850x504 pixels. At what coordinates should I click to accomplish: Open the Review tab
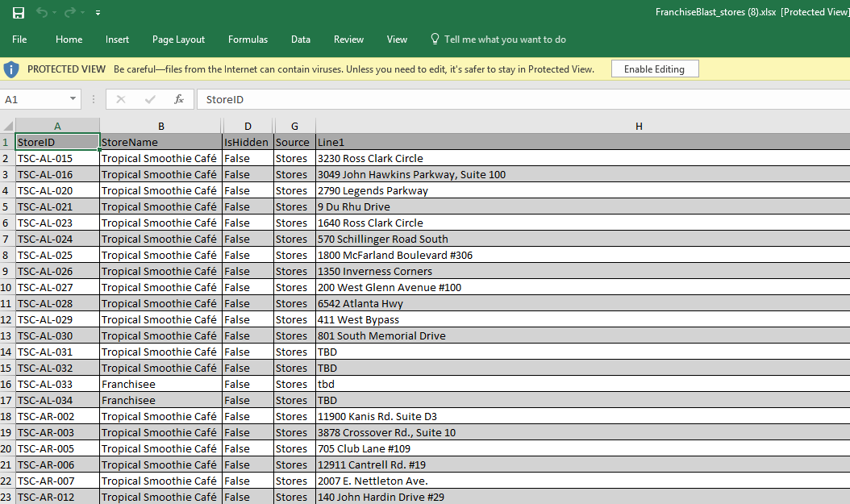[x=348, y=40]
